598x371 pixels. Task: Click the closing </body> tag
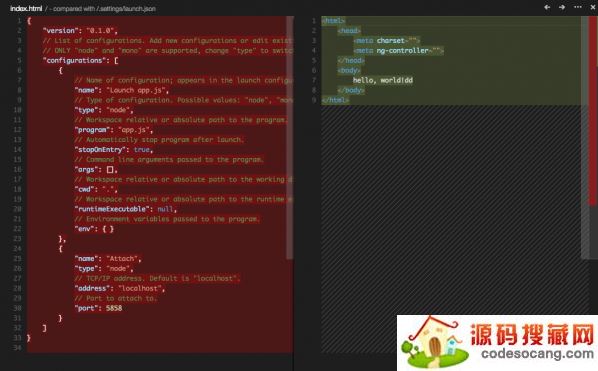coord(351,90)
